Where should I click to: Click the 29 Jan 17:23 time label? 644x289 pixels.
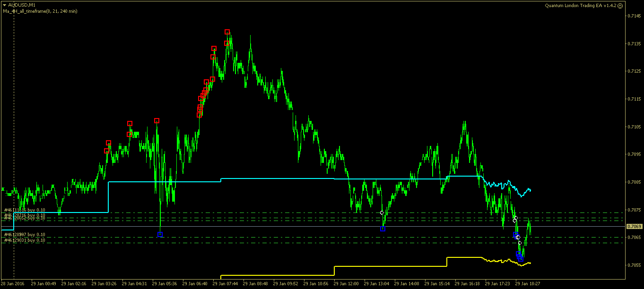pyautogui.click(x=497, y=284)
